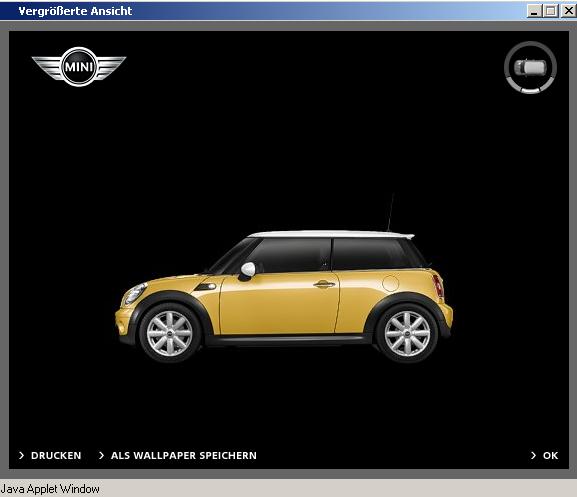Click the yellow car's rear wheel
Image resolution: width=577 pixels, height=497 pixels.
tap(407, 333)
